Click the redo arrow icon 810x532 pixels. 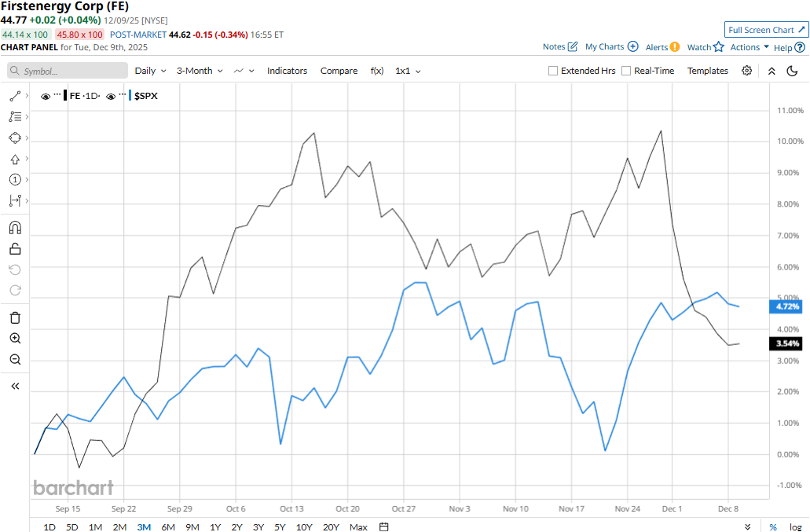[x=15, y=290]
